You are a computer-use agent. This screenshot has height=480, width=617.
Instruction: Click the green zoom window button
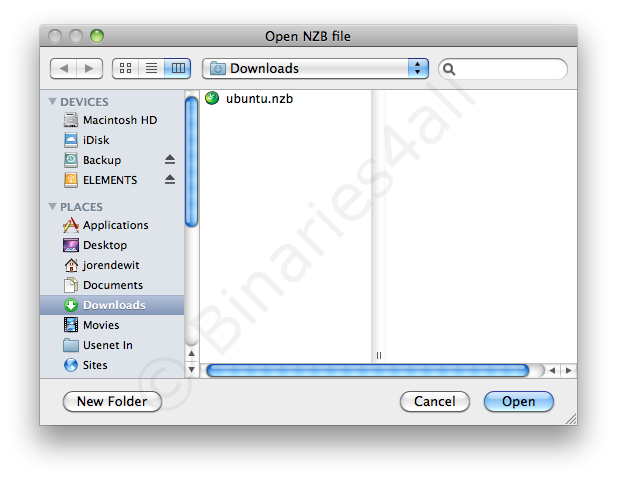click(x=97, y=36)
